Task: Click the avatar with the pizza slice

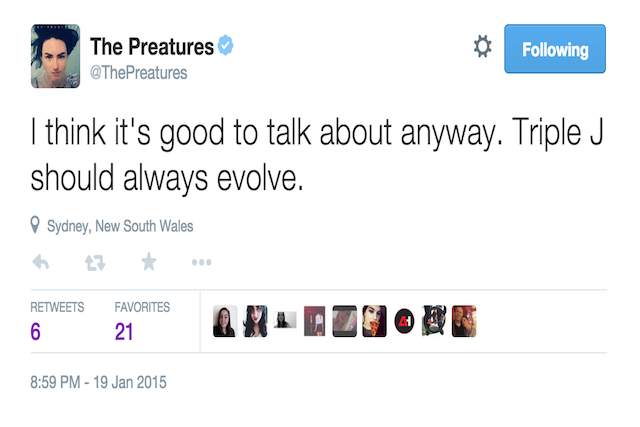Action: [x=374, y=321]
